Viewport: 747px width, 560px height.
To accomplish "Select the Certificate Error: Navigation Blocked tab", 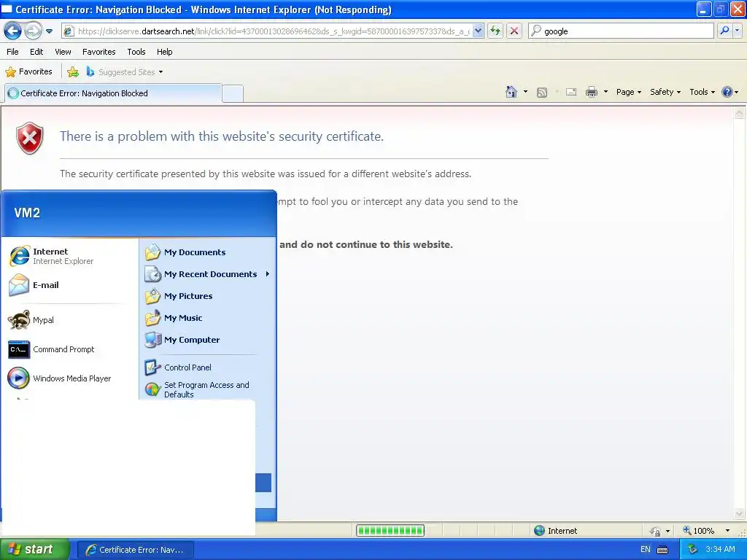I will coord(113,93).
